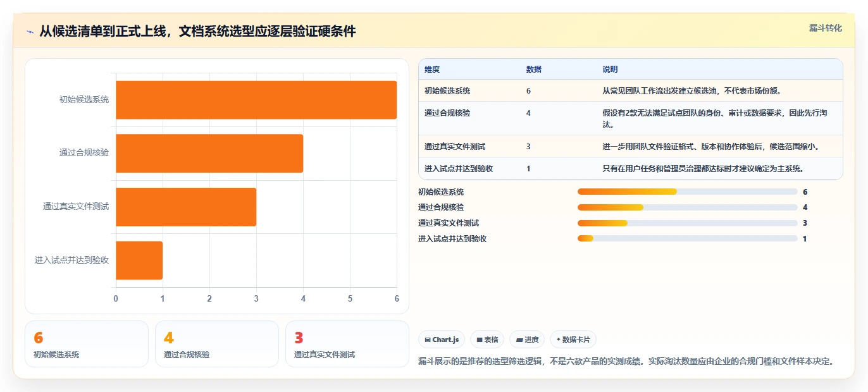
Task: Select the 初始候选系统 bar in the chart
Action: click(256, 100)
